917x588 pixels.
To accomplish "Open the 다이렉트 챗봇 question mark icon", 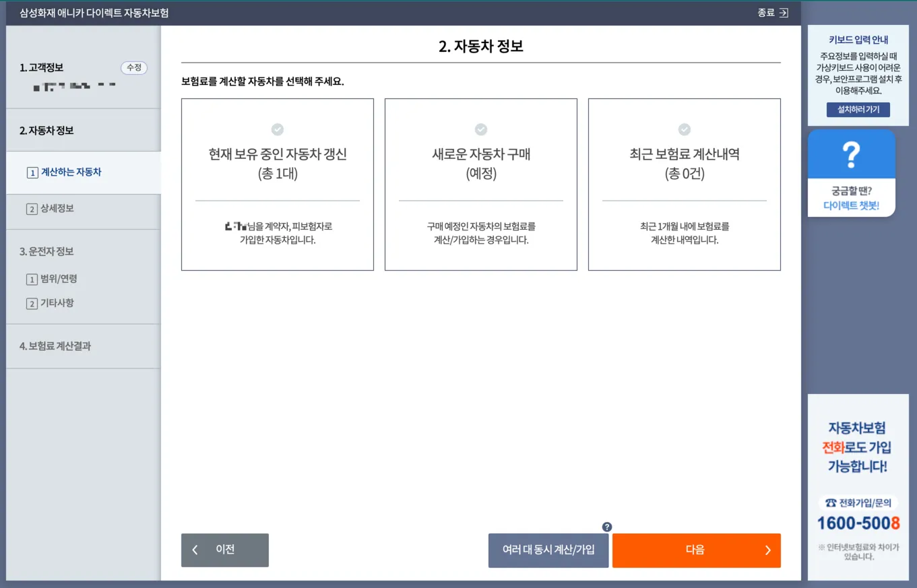I will tap(852, 154).
